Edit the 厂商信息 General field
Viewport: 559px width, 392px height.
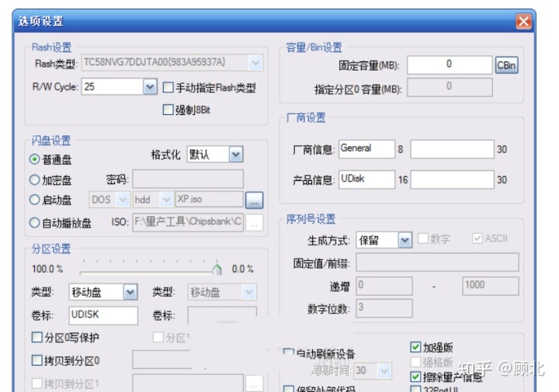click(x=366, y=148)
